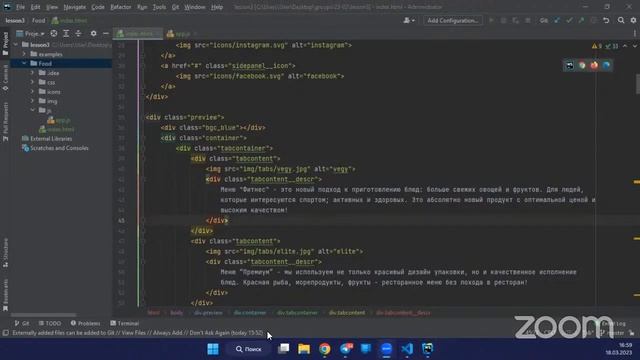Select External Libraries in project tree
The width and height of the screenshot is (640, 360).
(x=47, y=139)
